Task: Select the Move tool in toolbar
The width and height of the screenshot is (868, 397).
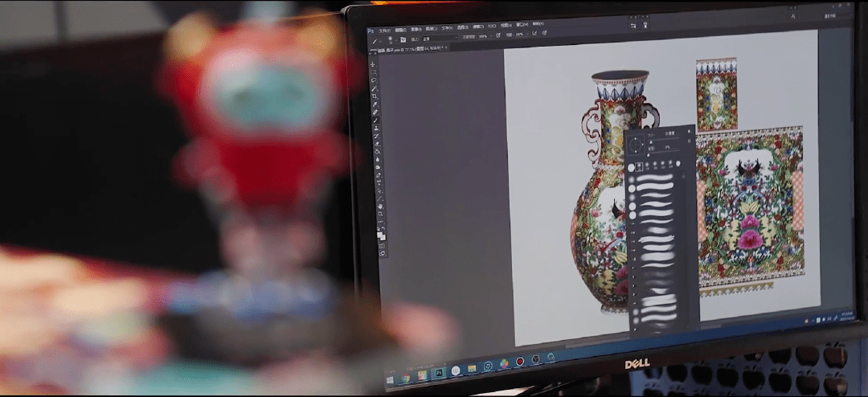Action: point(373,63)
